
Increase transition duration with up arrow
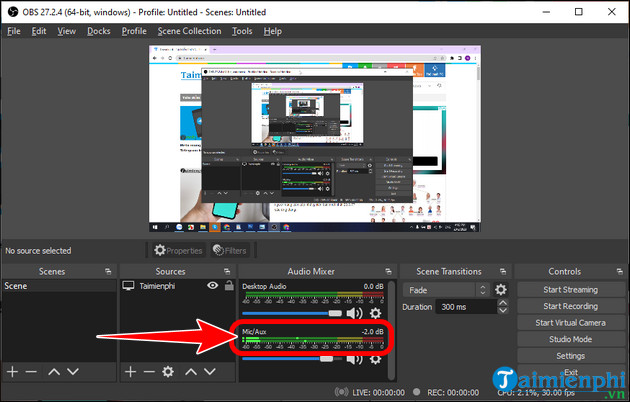tap(503, 303)
